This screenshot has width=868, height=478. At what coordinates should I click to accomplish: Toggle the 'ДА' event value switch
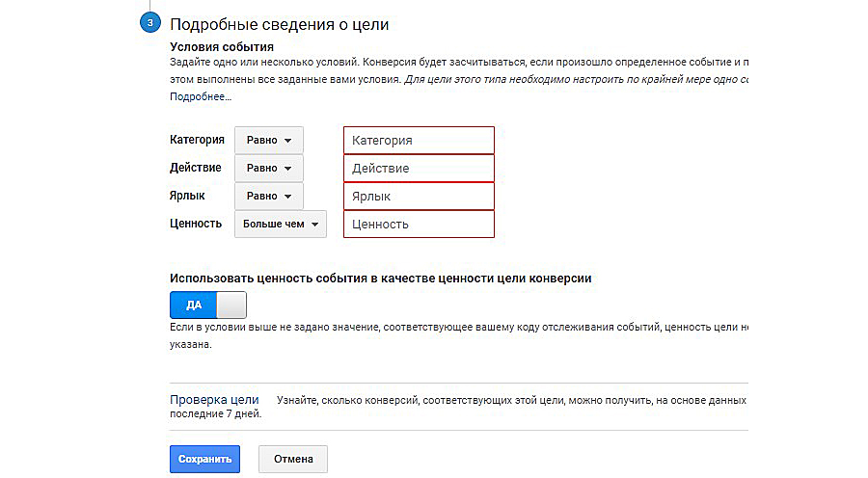[x=207, y=305]
